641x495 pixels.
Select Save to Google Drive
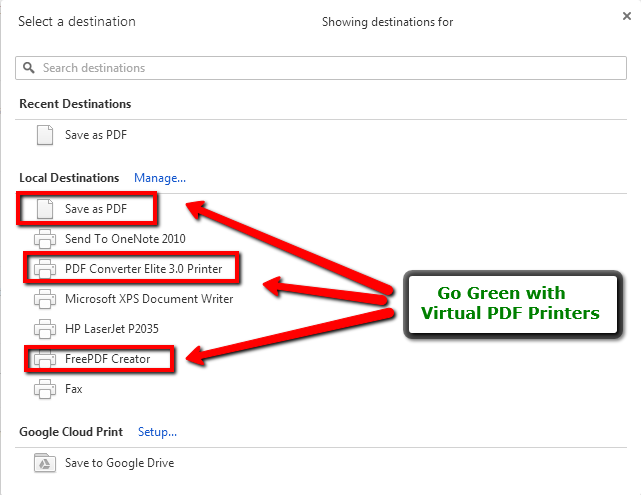119,463
